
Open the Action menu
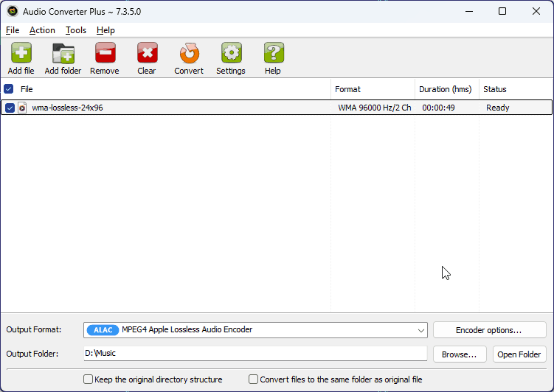click(x=42, y=30)
